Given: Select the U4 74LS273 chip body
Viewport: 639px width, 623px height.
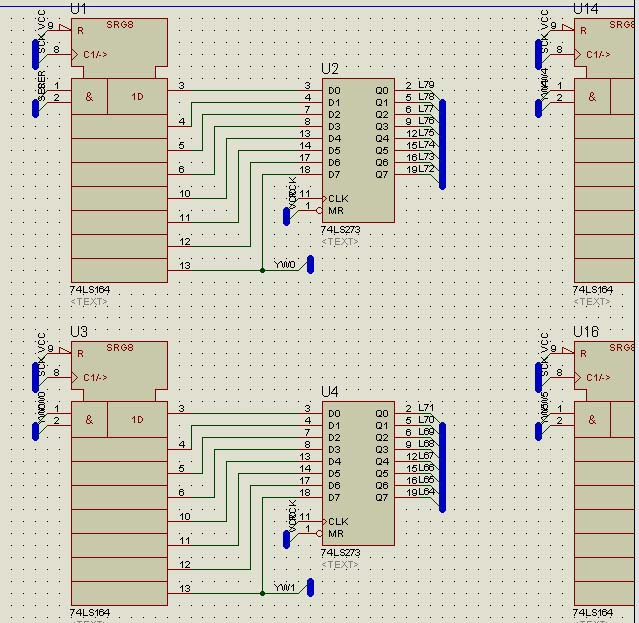Looking at the screenshot, I should coord(358,473).
